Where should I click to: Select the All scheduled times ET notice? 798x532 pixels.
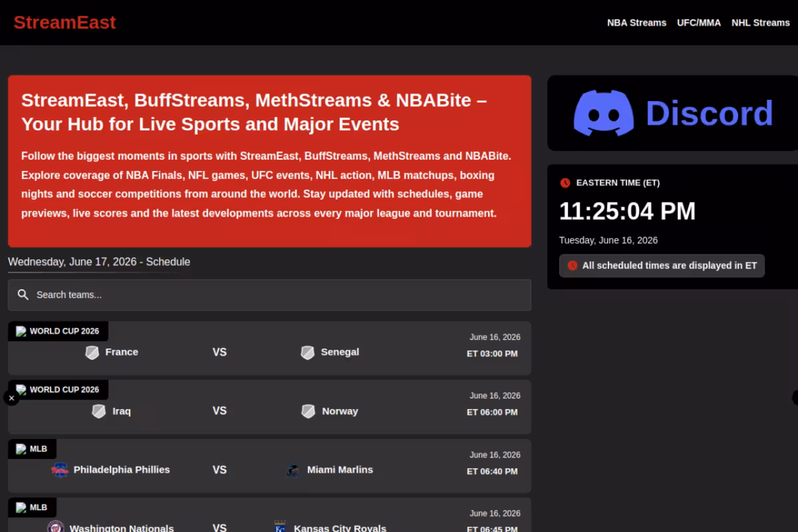[x=662, y=265]
